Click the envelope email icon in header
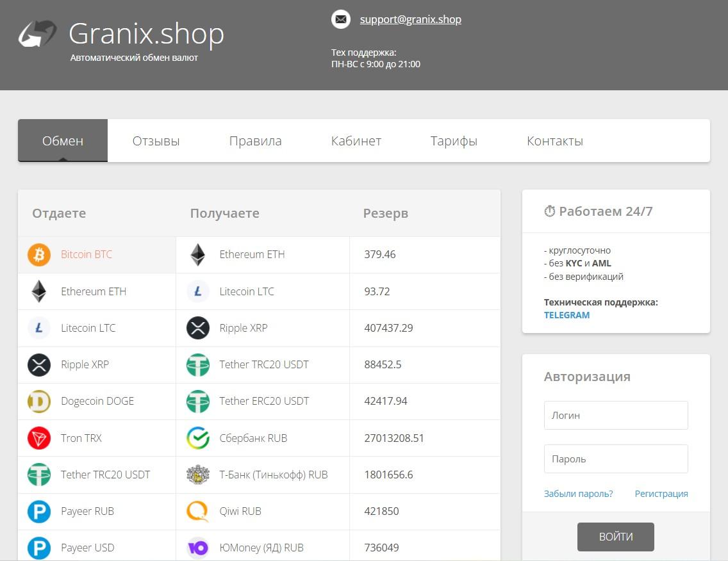 point(341,19)
